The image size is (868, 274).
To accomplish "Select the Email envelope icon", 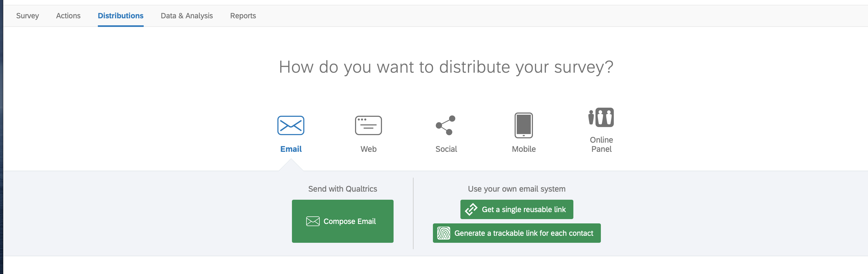I will click(x=291, y=125).
